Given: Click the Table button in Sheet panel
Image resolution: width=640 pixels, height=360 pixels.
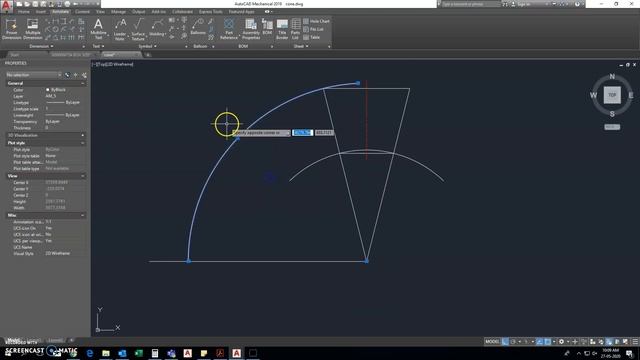Looking at the screenshot, I should click(311, 38).
